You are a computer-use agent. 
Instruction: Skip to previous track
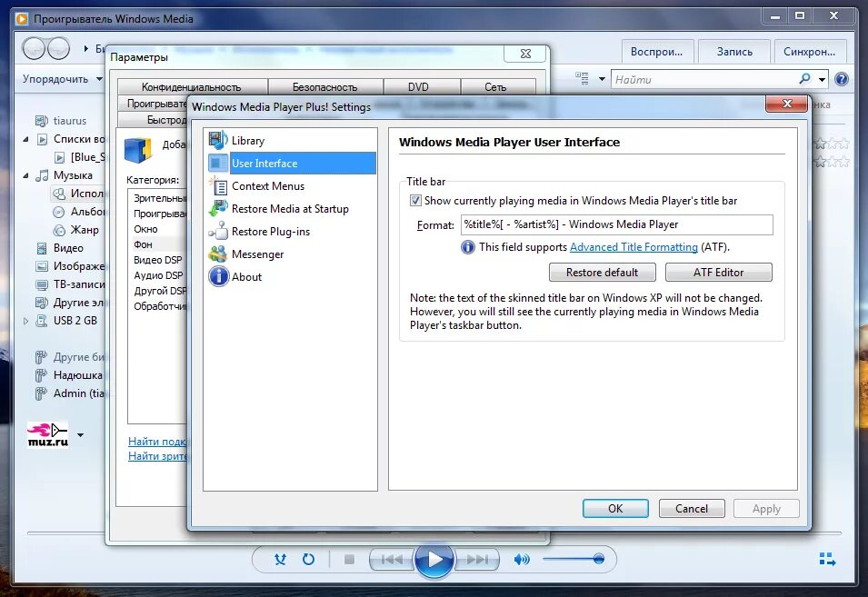(391, 560)
